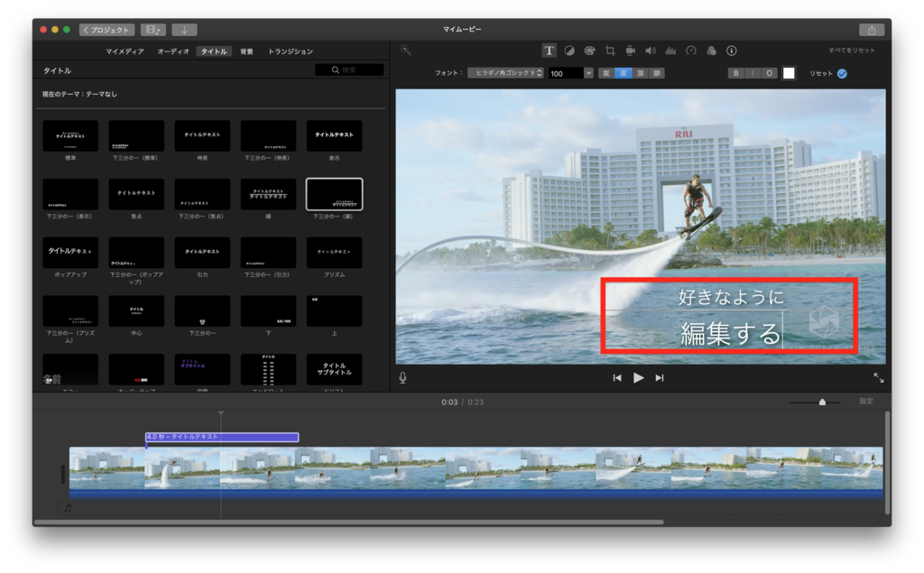Enter fullscreen playback with the expand arrows

click(878, 378)
